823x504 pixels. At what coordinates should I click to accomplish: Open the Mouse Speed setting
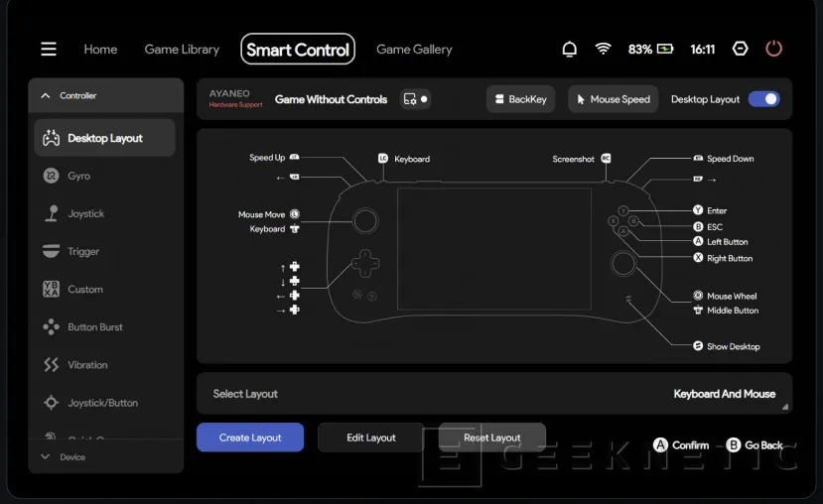[613, 99]
